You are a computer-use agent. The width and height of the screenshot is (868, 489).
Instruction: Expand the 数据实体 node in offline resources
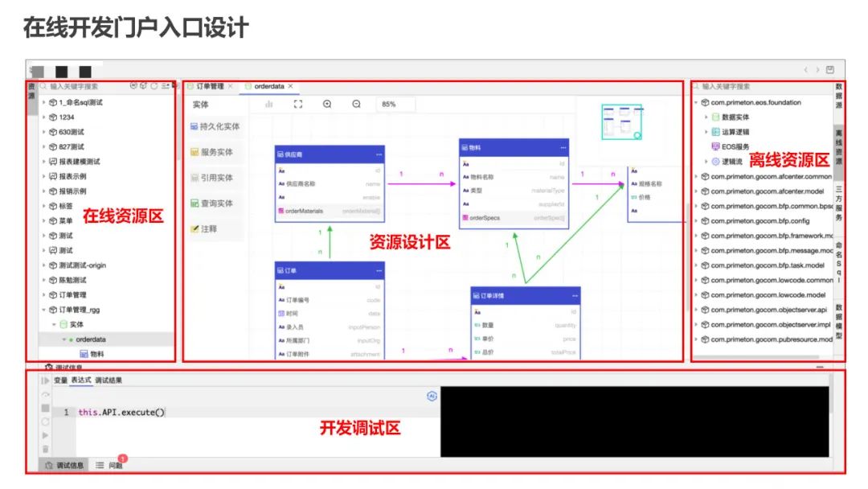706,117
